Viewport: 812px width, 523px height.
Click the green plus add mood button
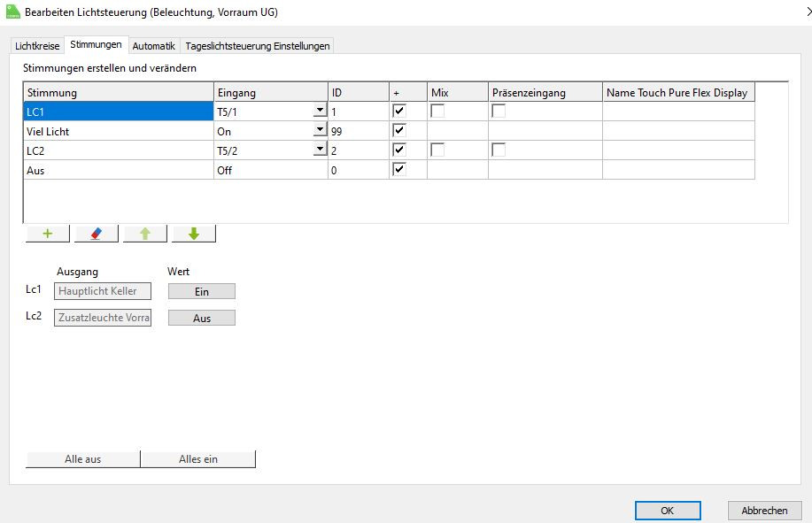(48, 234)
